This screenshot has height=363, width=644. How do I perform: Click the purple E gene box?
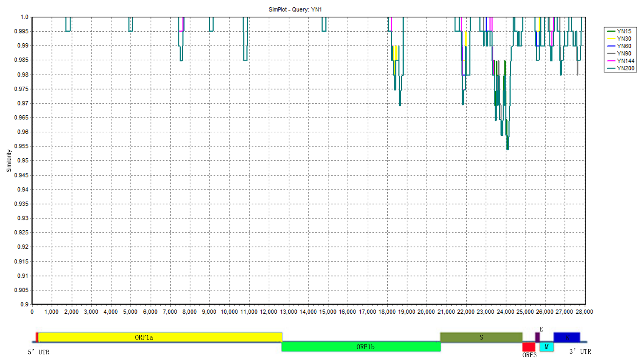click(x=537, y=337)
